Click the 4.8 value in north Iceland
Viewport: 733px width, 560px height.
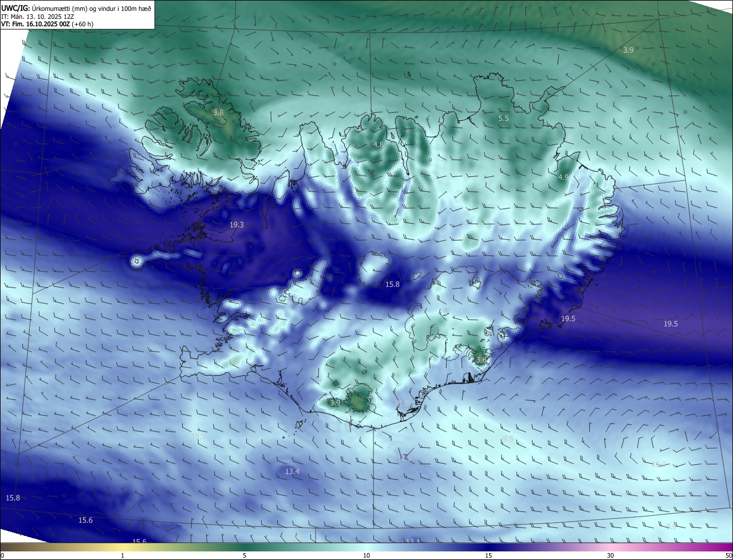click(378, 145)
